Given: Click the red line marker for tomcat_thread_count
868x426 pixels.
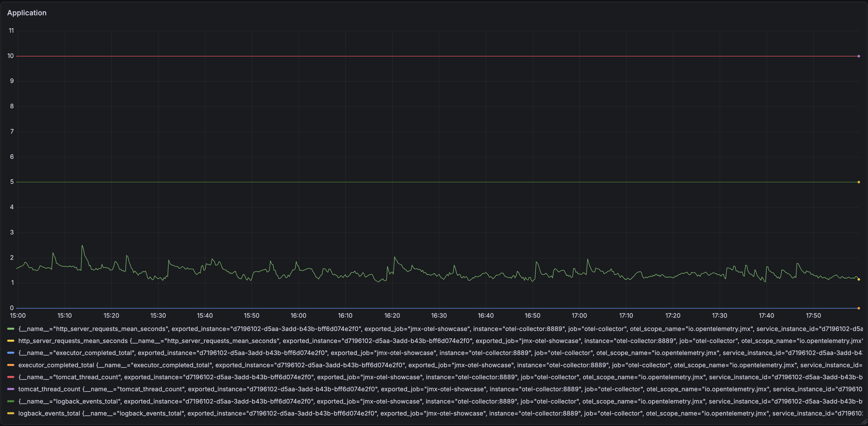Looking at the screenshot, I should (11, 377).
